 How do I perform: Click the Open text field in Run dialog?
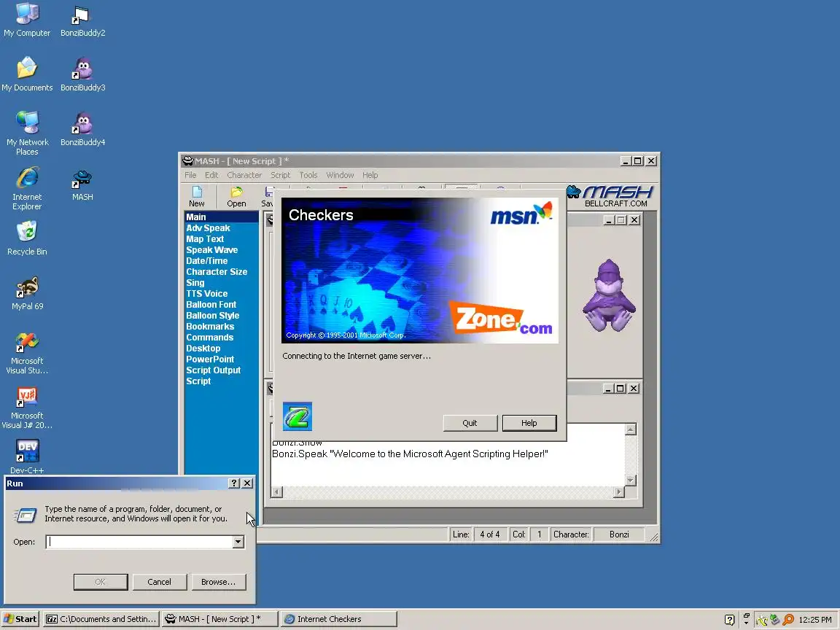pyautogui.click(x=139, y=542)
